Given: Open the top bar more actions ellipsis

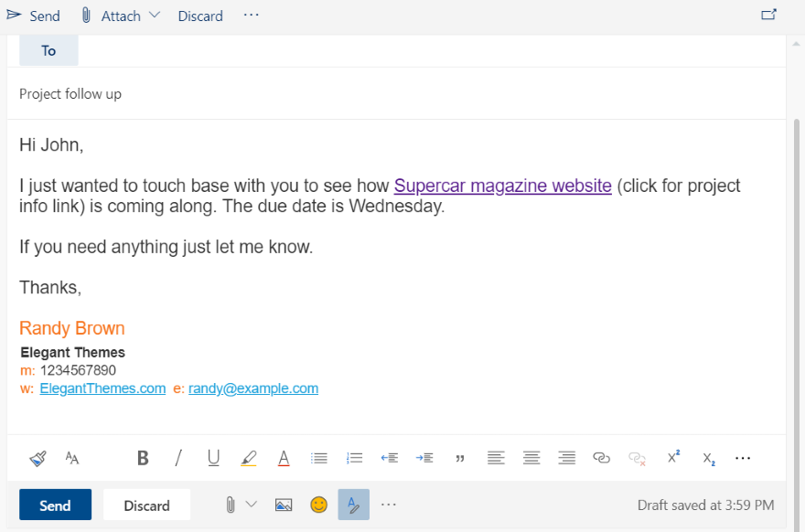Looking at the screenshot, I should point(251,15).
